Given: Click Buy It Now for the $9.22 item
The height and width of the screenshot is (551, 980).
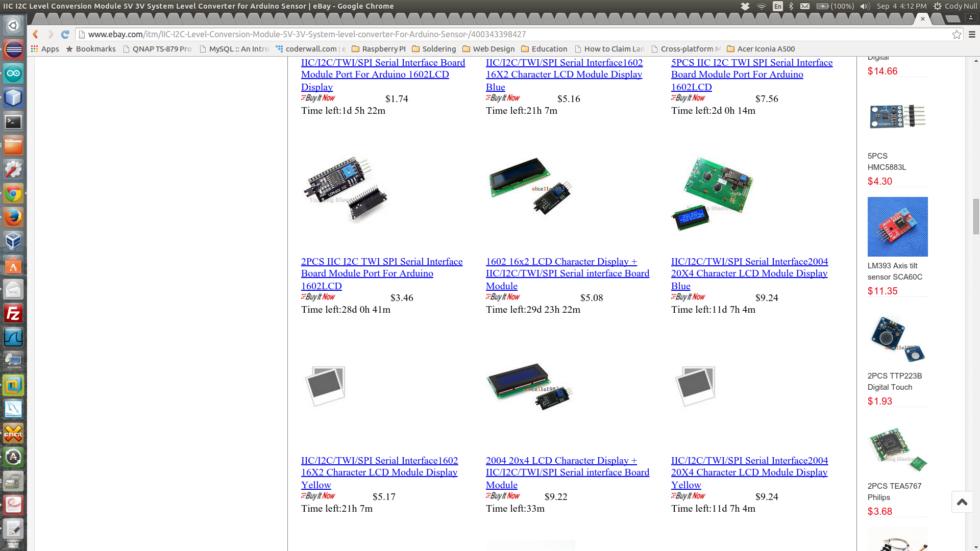Looking at the screenshot, I should click(x=503, y=496).
